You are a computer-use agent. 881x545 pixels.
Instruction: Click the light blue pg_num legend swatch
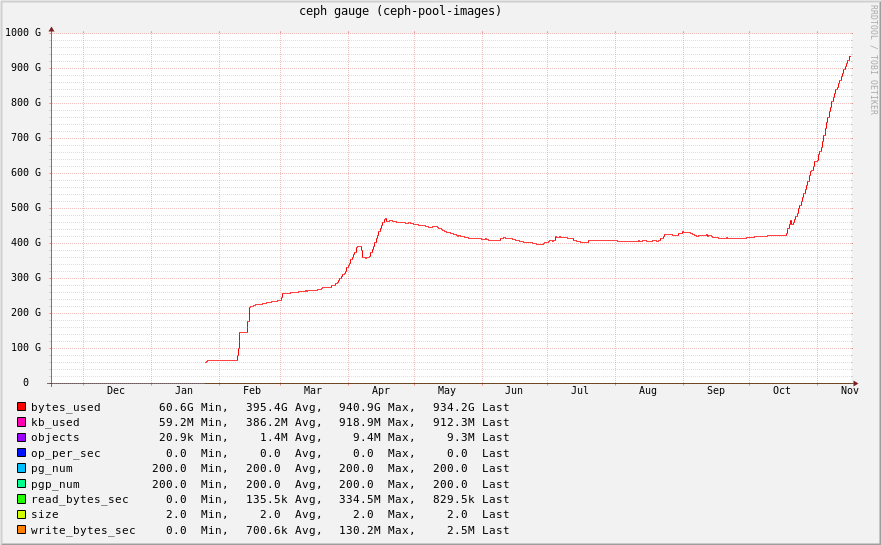coord(21,468)
